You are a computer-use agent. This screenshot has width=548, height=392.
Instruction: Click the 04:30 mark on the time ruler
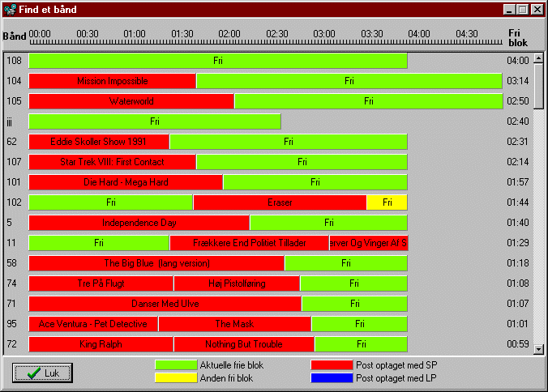pos(467,34)
